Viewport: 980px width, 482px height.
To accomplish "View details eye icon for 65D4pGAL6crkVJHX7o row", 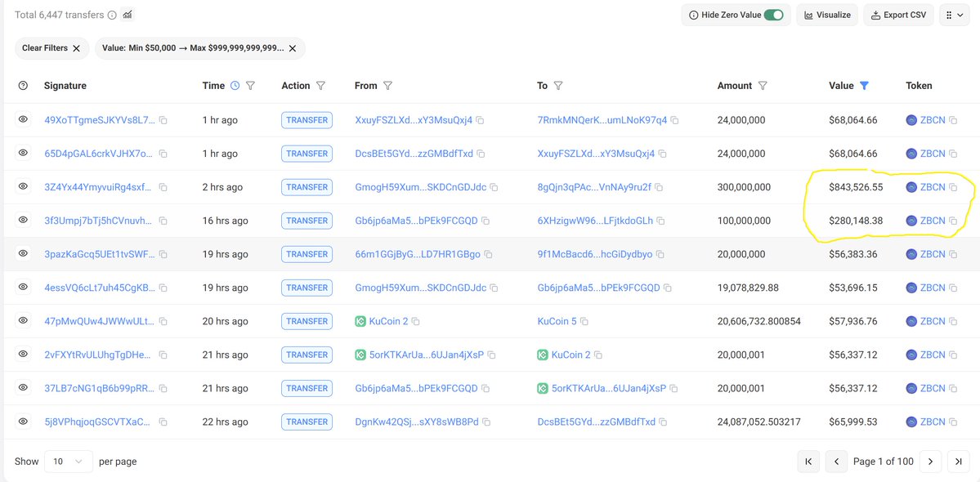I will (23, 153).
